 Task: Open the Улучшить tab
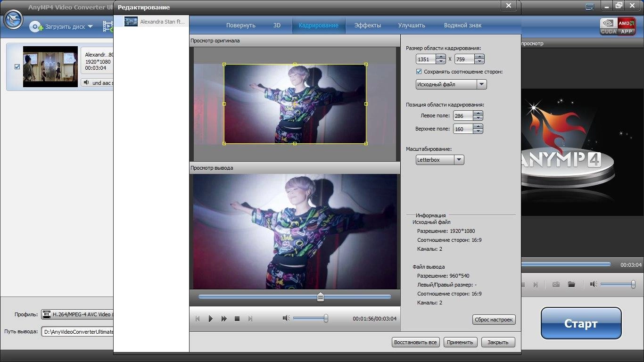pos(412,25)
